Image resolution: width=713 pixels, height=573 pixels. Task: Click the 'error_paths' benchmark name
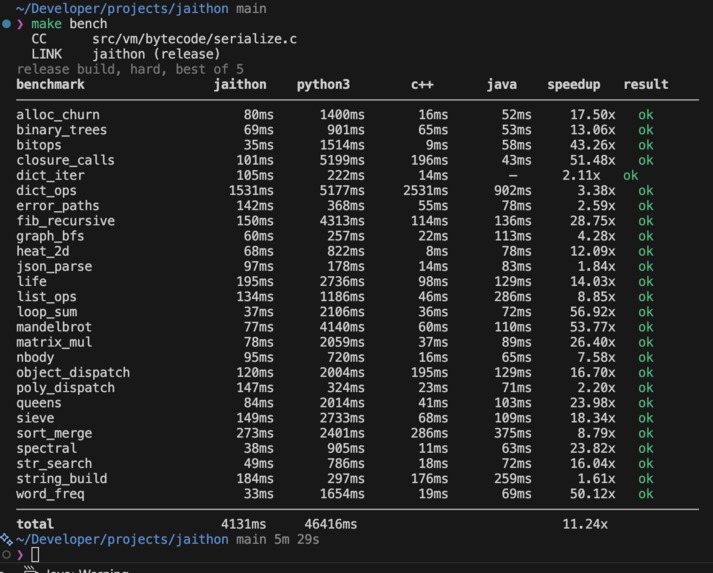[x=58, y=206]
